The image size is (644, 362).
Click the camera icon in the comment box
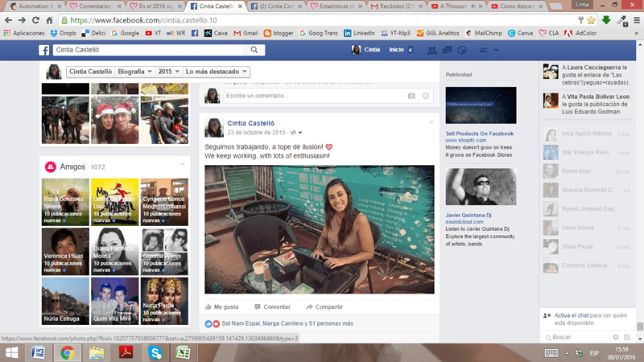tap(411, 96)
